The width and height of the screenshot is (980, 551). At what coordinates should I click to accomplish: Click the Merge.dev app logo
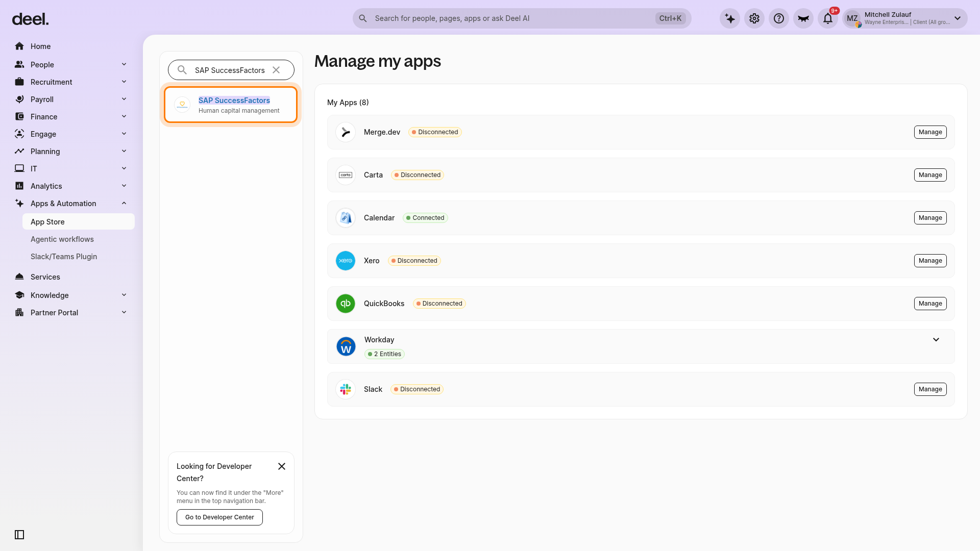(346, 132)
